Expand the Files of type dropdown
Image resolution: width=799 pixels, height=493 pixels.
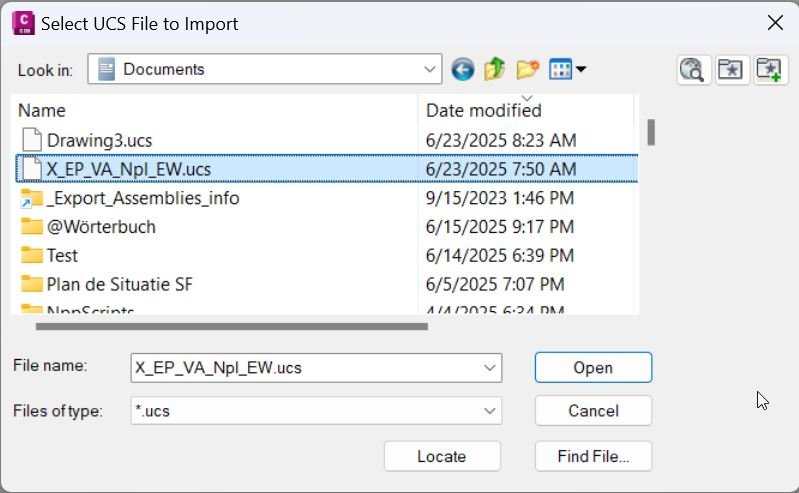[316, 410]
